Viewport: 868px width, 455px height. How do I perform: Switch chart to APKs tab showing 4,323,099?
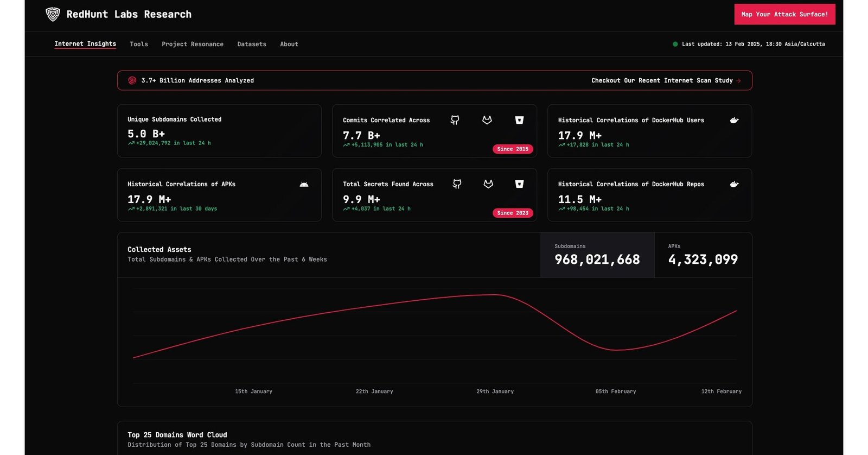703,255
